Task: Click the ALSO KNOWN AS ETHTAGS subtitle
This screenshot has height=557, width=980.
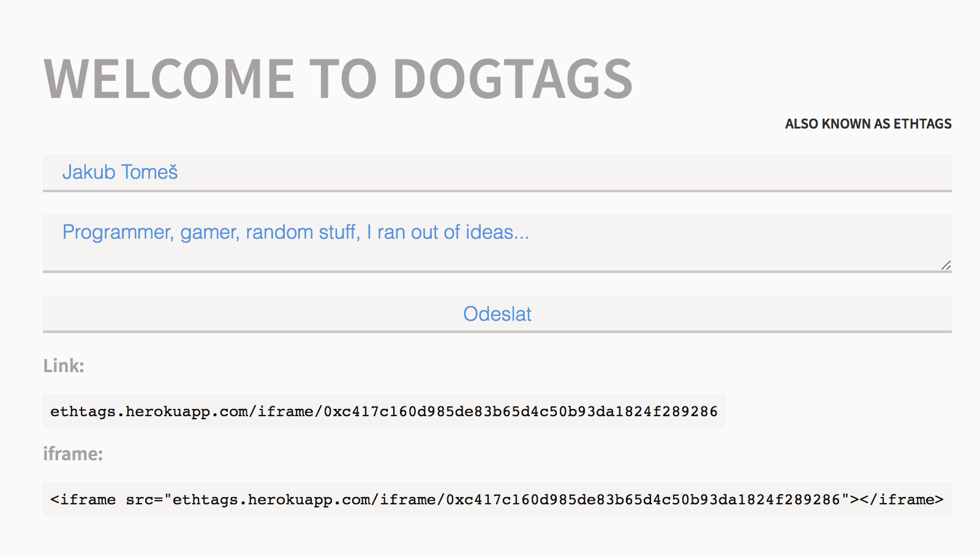Action: pos(868,124)
